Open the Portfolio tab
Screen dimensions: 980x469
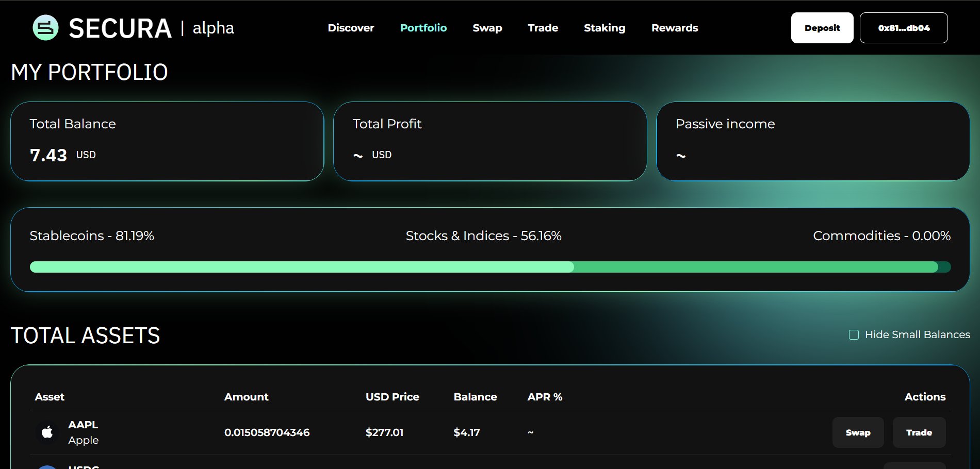423,28
